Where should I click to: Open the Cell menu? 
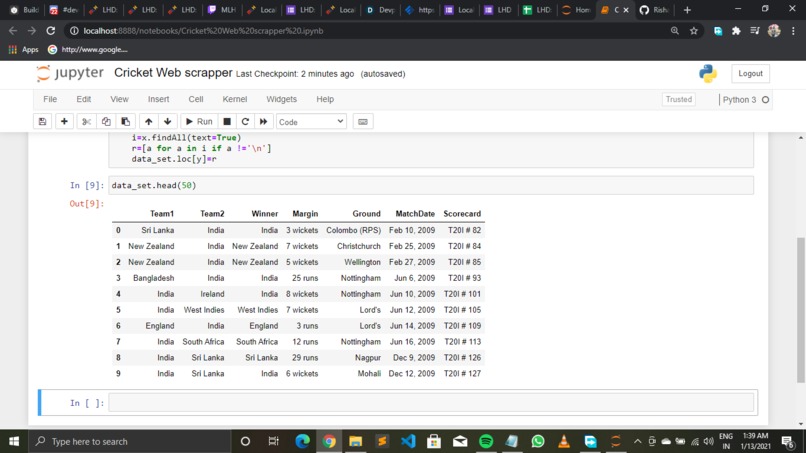click(196, 99)
